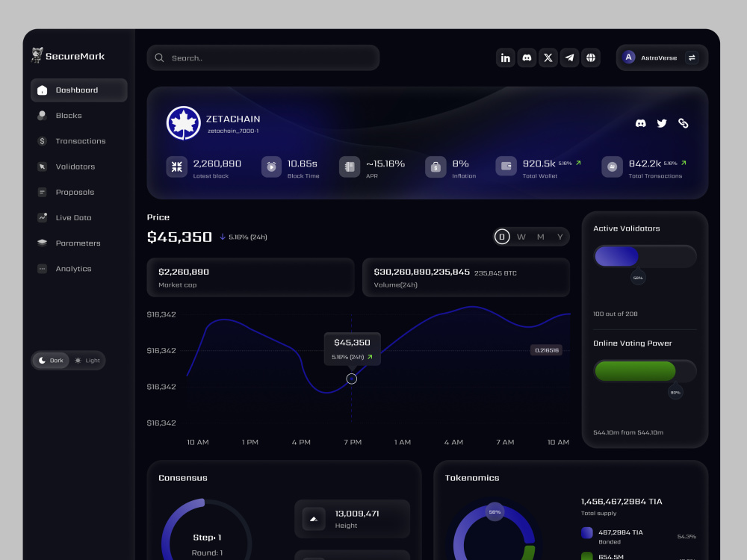Click the Consensus Step 1 ring

click(207, 529)
